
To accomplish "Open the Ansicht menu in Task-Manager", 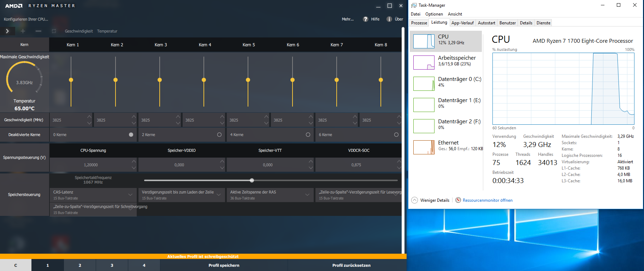I will point(455,14).
